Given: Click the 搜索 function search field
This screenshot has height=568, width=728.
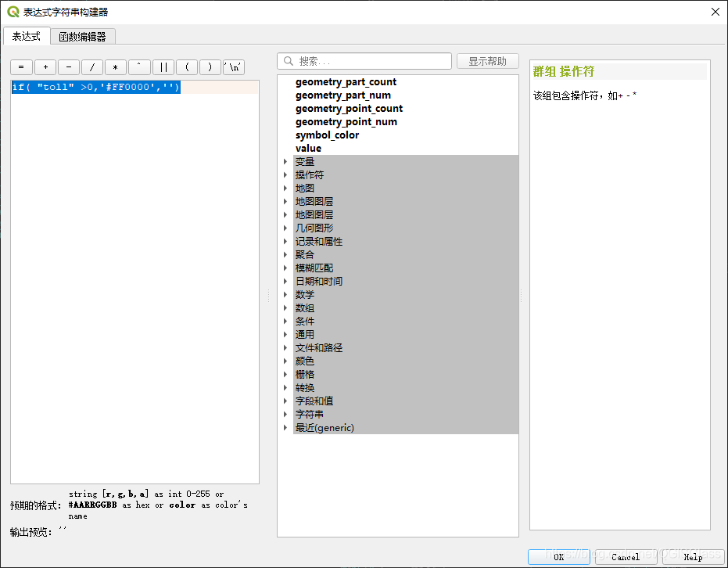Looking at the screenshot, I should pyautogui.click(x=364, y=61).
